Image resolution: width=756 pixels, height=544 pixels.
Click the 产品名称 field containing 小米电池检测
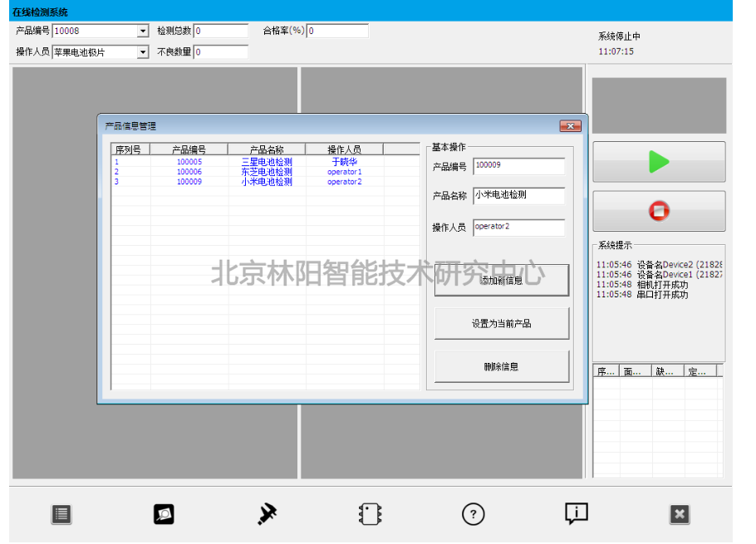518,196
